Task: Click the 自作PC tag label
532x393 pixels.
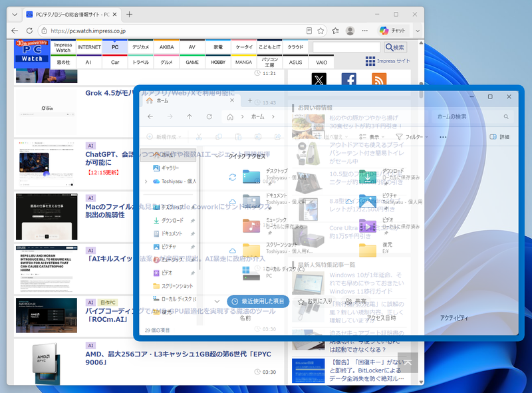Action: point(108,303)
